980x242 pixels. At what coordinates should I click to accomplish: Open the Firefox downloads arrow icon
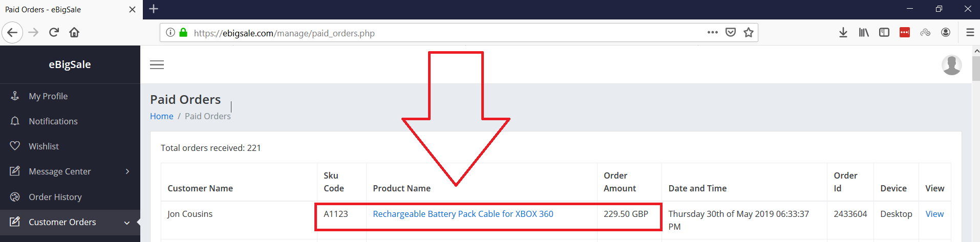click(843, 33)
